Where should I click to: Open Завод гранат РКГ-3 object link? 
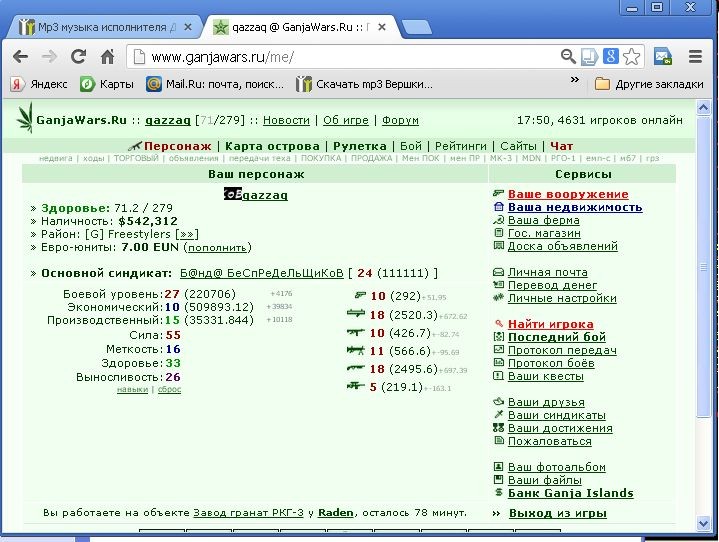(x=248, y=513)
